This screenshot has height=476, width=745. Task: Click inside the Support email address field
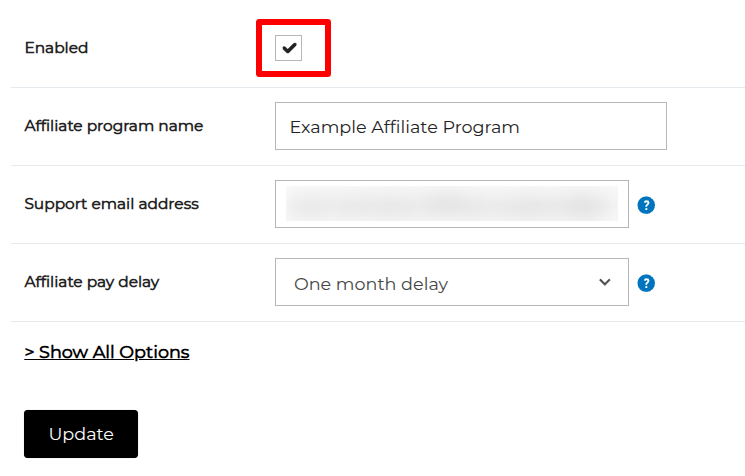click(x=451, y=204)
